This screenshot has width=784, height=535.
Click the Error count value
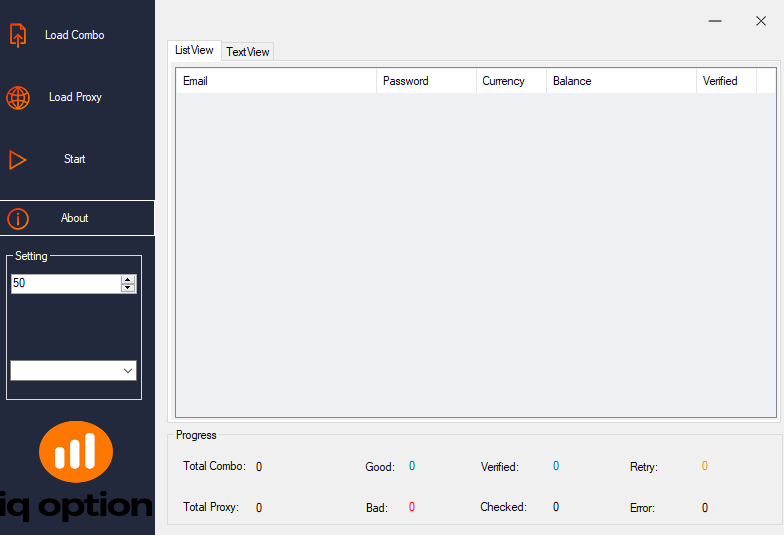705,508
